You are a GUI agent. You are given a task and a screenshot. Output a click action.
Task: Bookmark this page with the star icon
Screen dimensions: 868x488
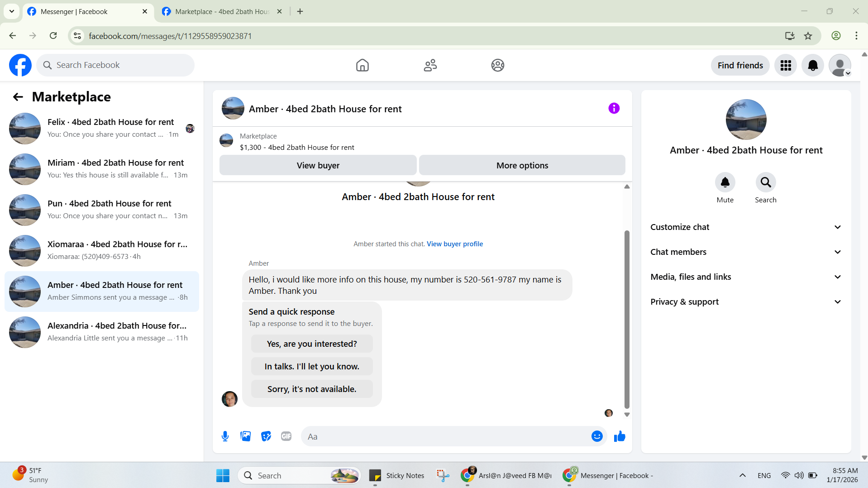[808, 36]
